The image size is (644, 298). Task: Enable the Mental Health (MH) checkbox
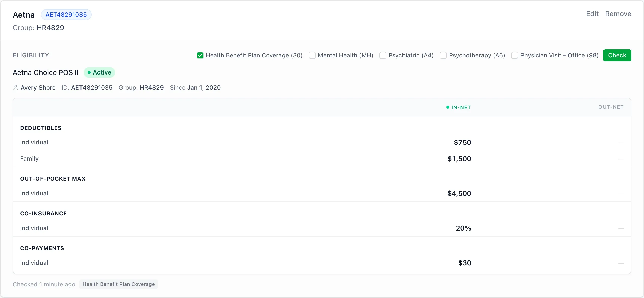pyautogui.click(x=312, y=55)
